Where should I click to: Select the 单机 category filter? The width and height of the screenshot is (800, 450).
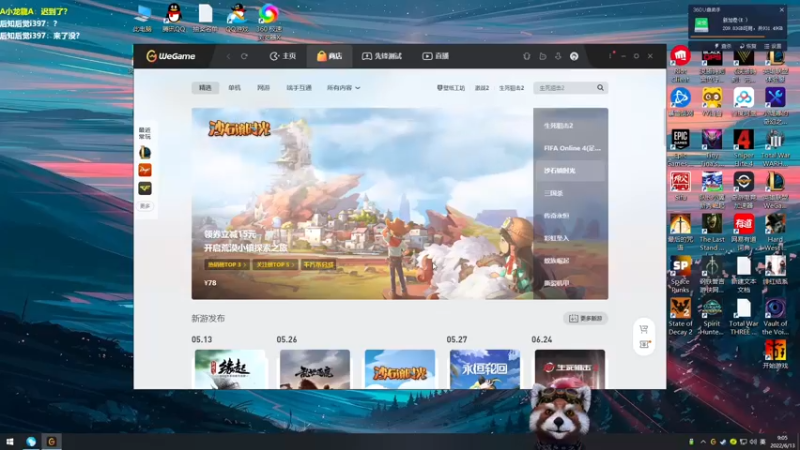[x=234, y=88]
